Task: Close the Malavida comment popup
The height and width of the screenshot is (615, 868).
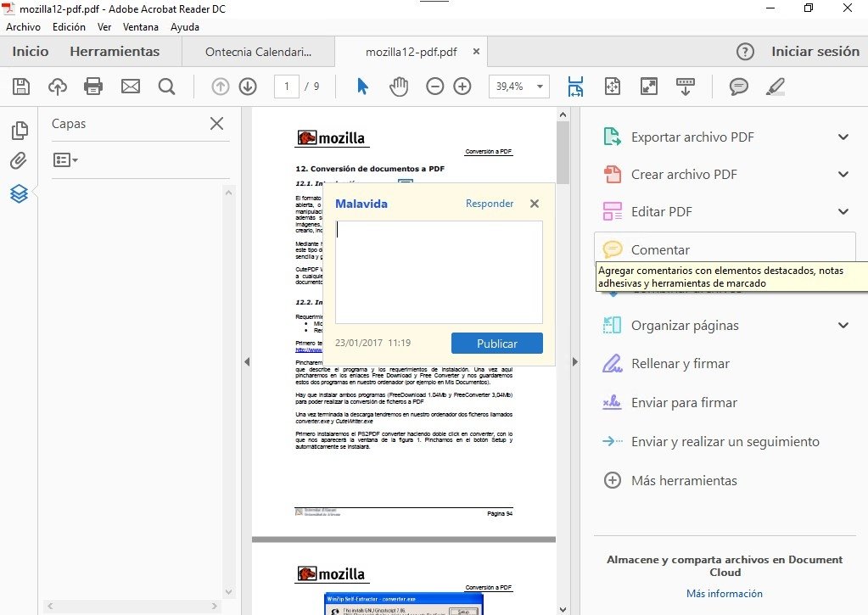Action: click(535, 203)
